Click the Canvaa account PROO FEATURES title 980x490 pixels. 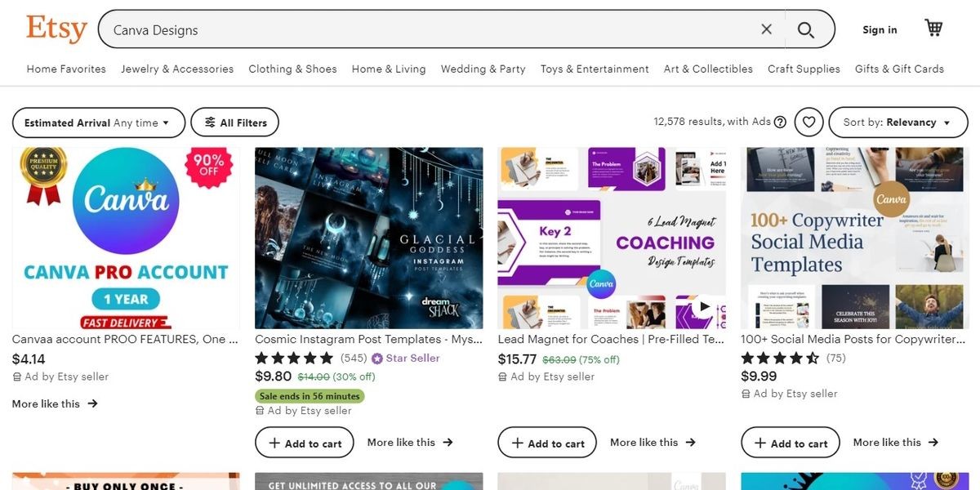[x=126, y=339]
